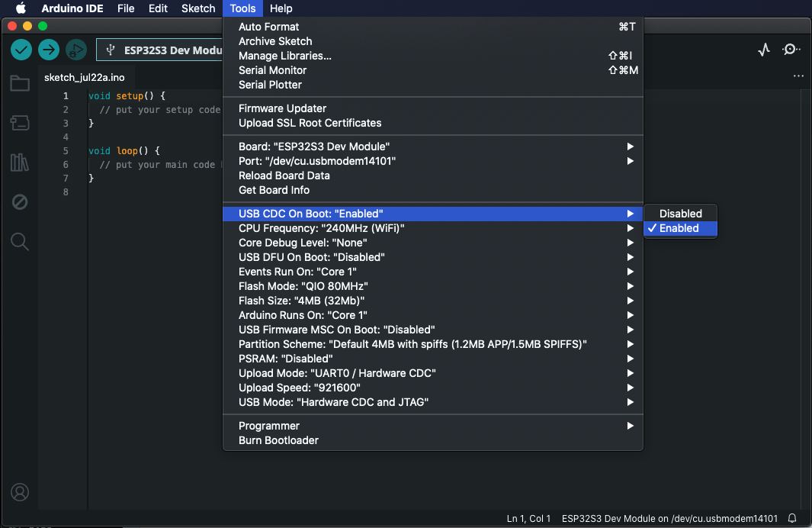Select Disabled for USB CDC On Boot
This screenshot has height=528, width=812.
pyautogui.click(x=680, y=214)
